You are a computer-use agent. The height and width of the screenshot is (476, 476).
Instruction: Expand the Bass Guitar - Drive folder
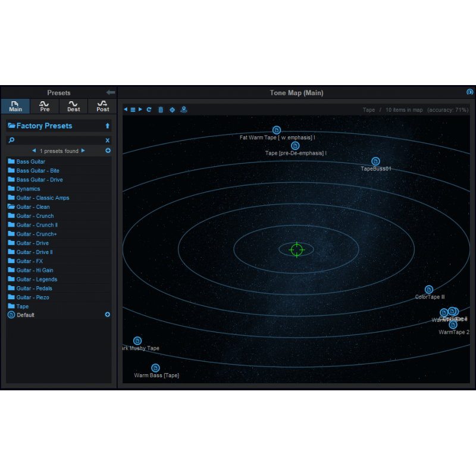39,180
